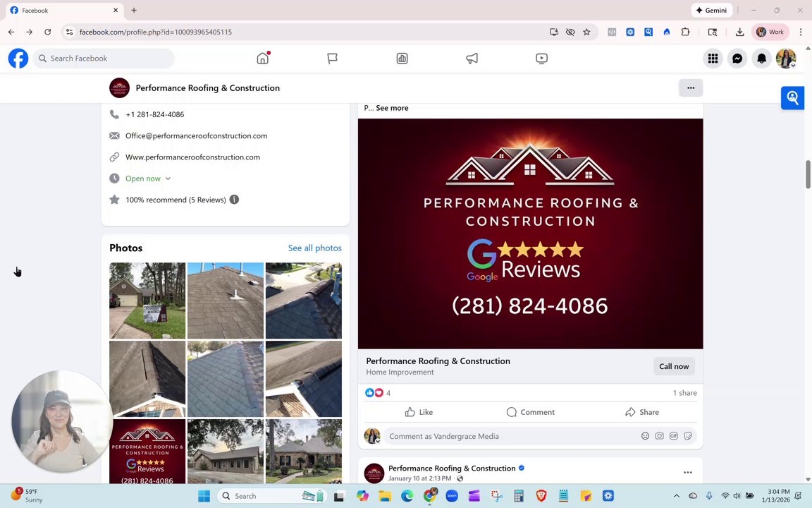The image size is (812, 508).
Task: Open the Ad Center megaphone tab
Action: coord(472,59)
